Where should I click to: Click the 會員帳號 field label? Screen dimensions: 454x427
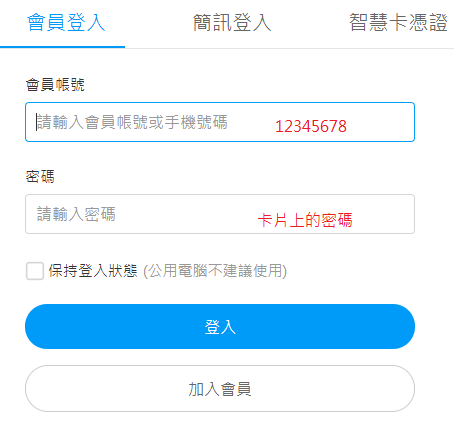55,85
